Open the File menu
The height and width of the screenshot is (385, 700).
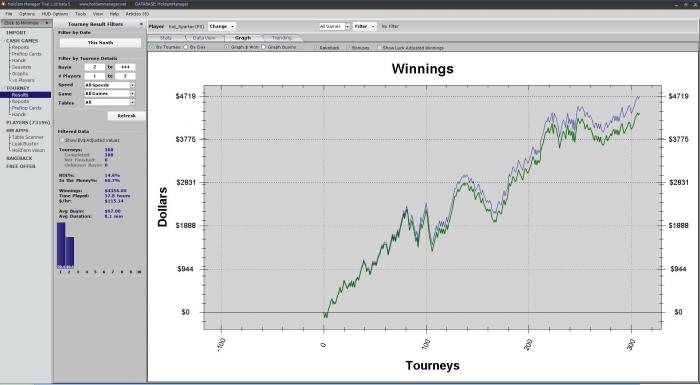point(8,14)
